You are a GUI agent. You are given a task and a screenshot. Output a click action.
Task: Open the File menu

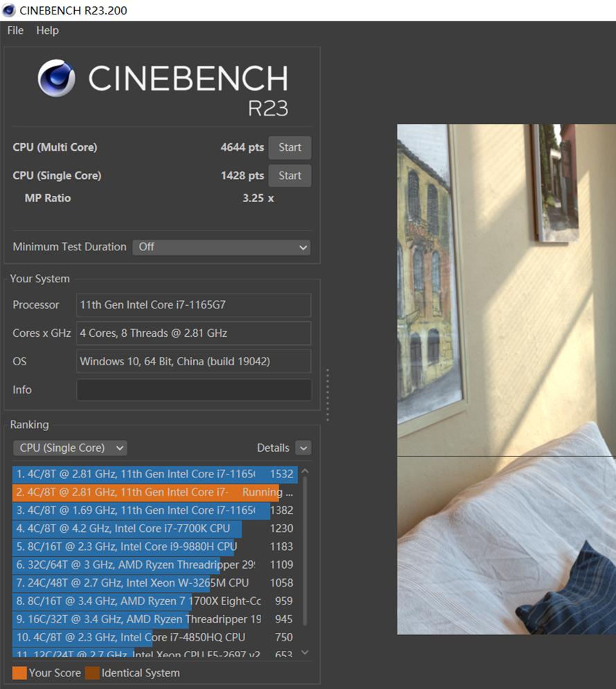click(x=15, y=30)
